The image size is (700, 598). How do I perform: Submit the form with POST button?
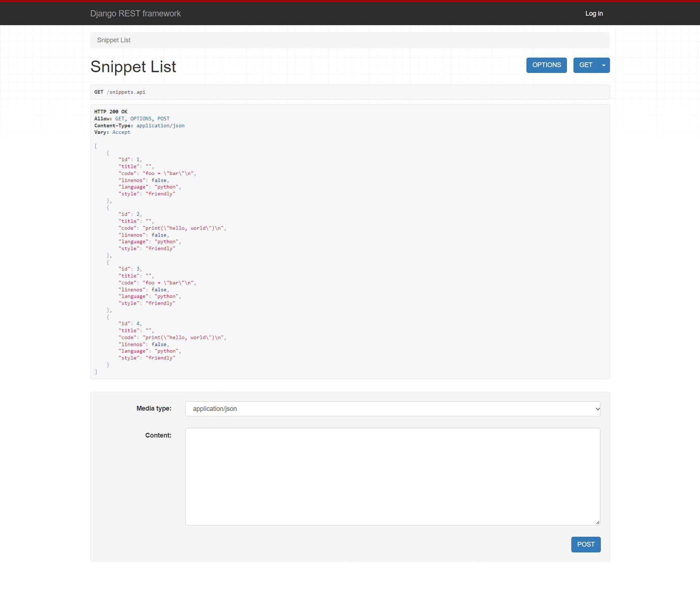point(586,544)
